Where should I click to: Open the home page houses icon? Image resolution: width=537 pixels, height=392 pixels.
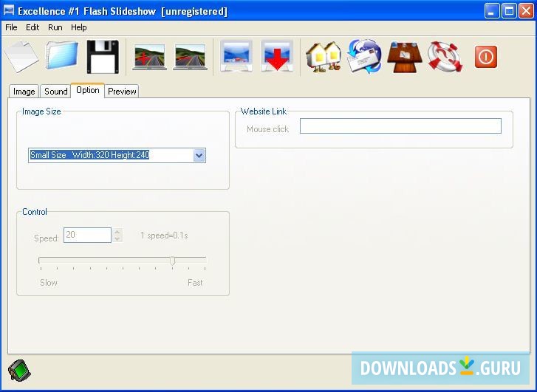pyautogui.click(x=324, y=57)
